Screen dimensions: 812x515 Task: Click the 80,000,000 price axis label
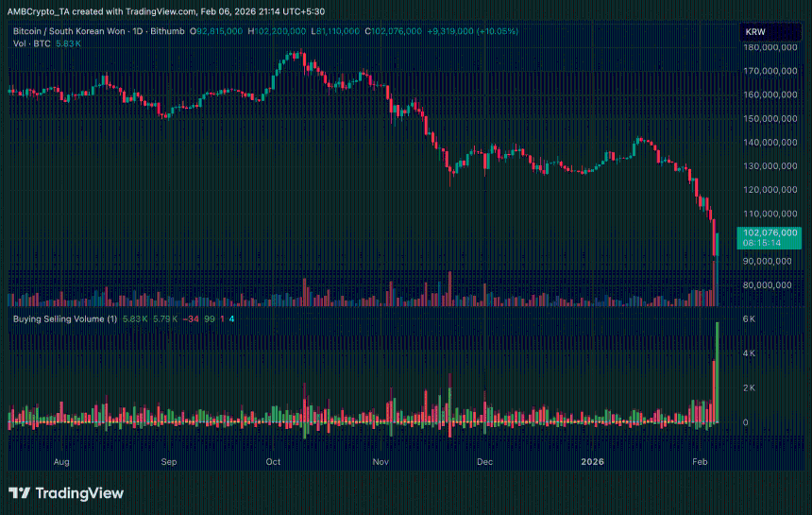771,284
